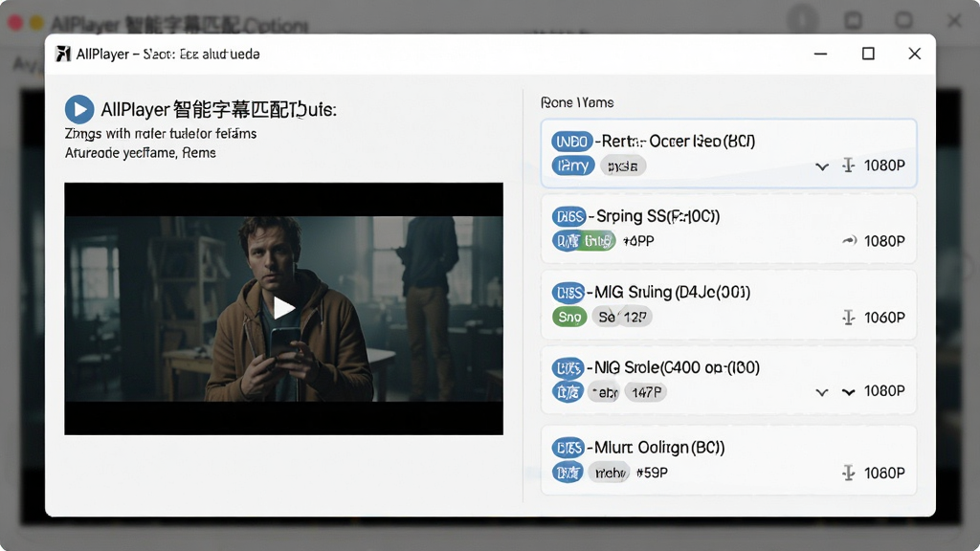The image size is (980, 551).
Task: Click 1060P on the Mlurt Oolirgn row
Action: [x=884, y=474]
